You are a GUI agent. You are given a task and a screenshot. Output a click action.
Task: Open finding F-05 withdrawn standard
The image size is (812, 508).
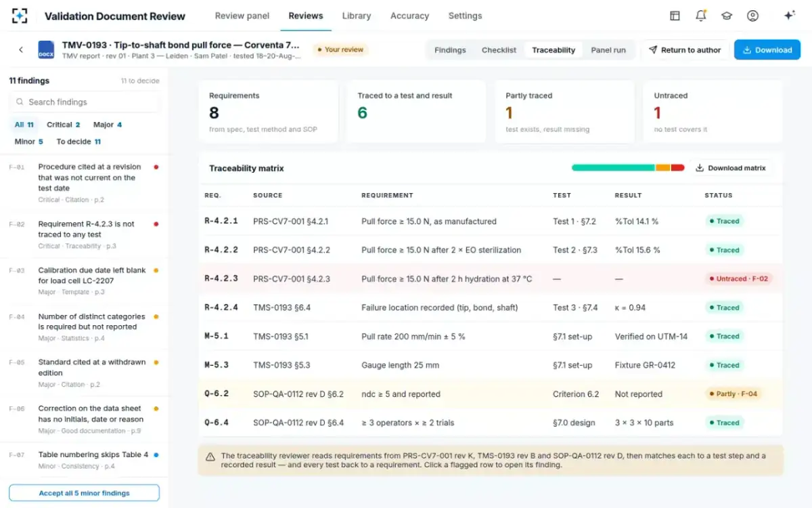[85, 373]
